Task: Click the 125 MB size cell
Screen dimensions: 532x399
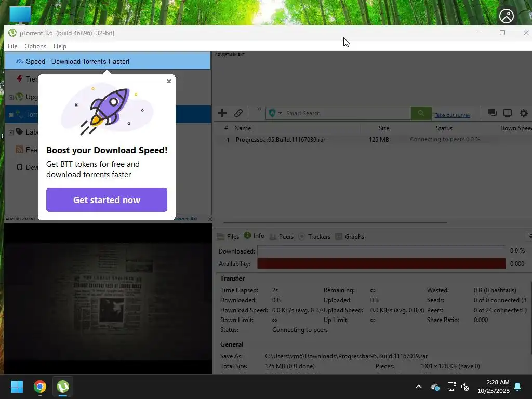Action: [379, 139]
